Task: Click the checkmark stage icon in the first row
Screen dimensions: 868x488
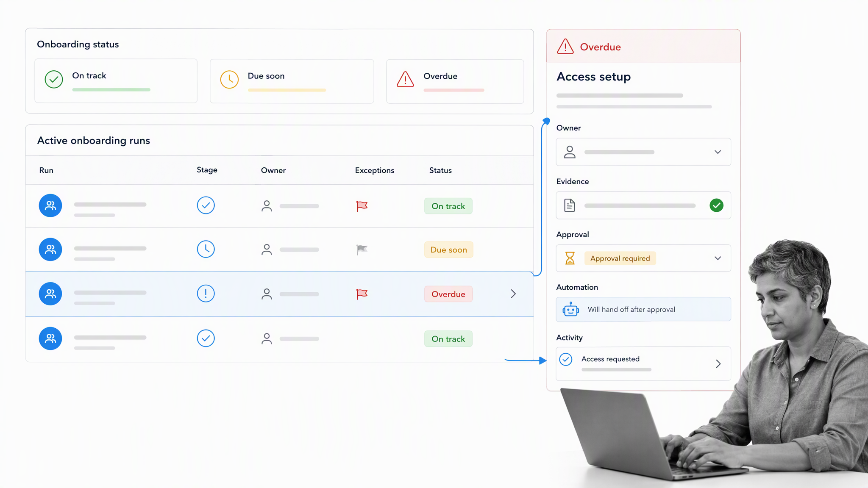Action: (x=206, y=205)
